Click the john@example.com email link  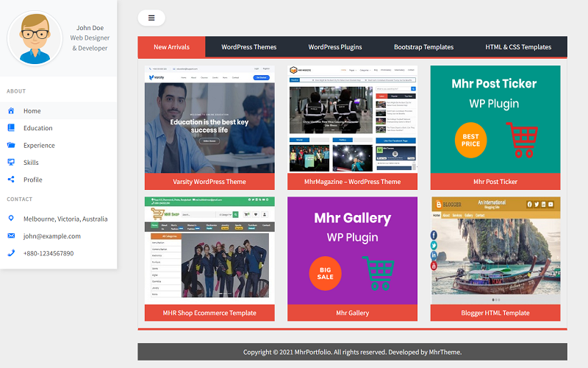coord(52,236)
